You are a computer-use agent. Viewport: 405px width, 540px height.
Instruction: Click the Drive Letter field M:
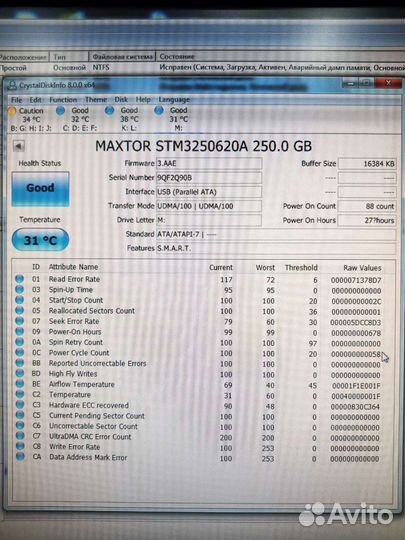point(209,220)
